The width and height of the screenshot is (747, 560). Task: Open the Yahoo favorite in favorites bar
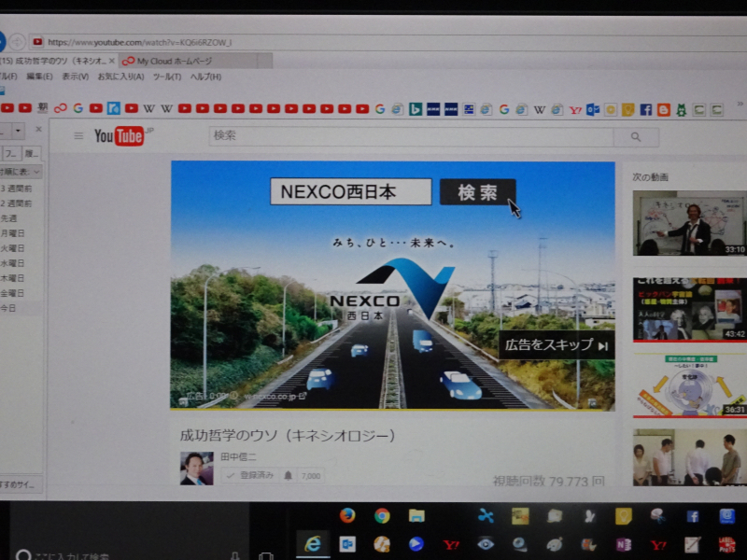pyautogui.click(x=575, y=110)
